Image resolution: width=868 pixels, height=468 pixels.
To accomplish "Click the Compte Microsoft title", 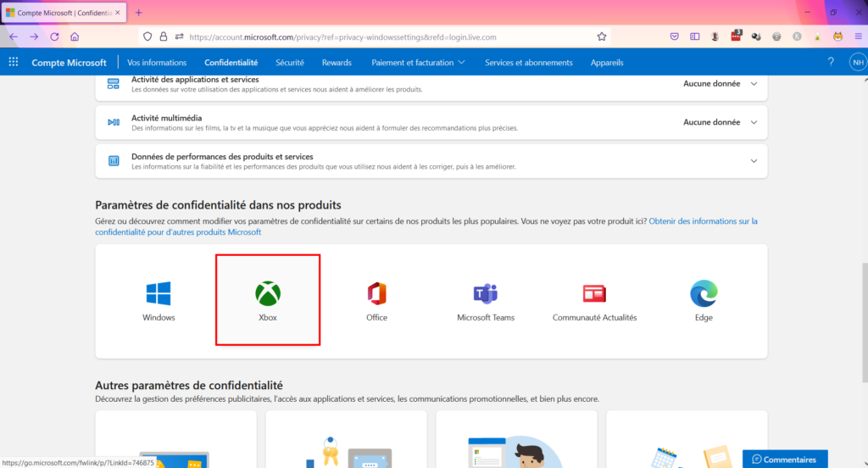I will click(x=69, y=63).
